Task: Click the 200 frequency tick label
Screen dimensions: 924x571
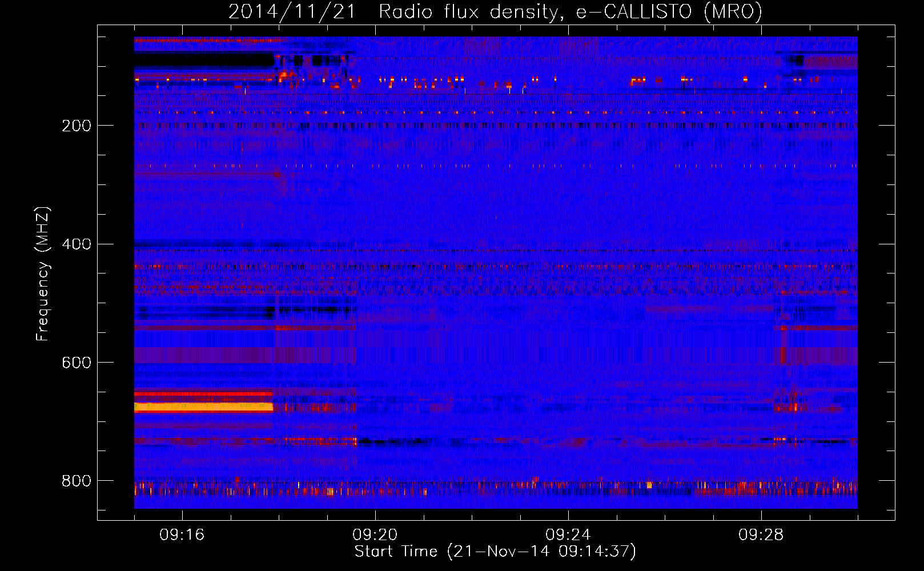Action: (x=77, y=126)
